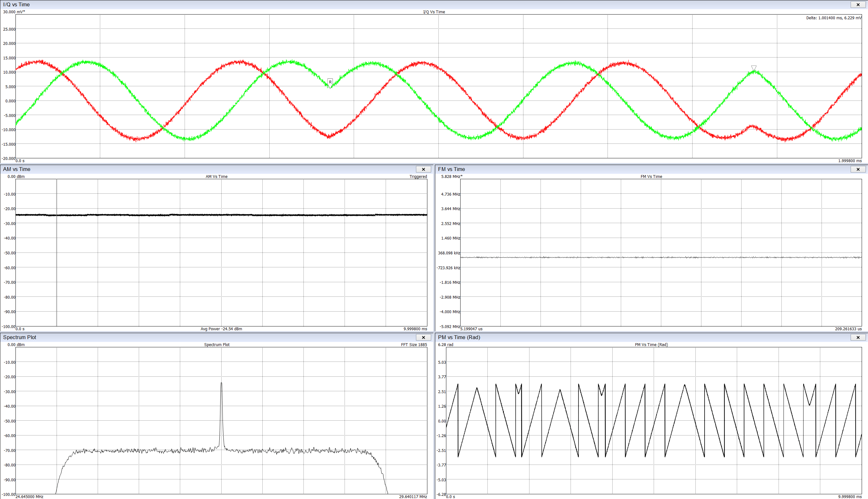Select the R reference marker on green trace

pos(330,82)
